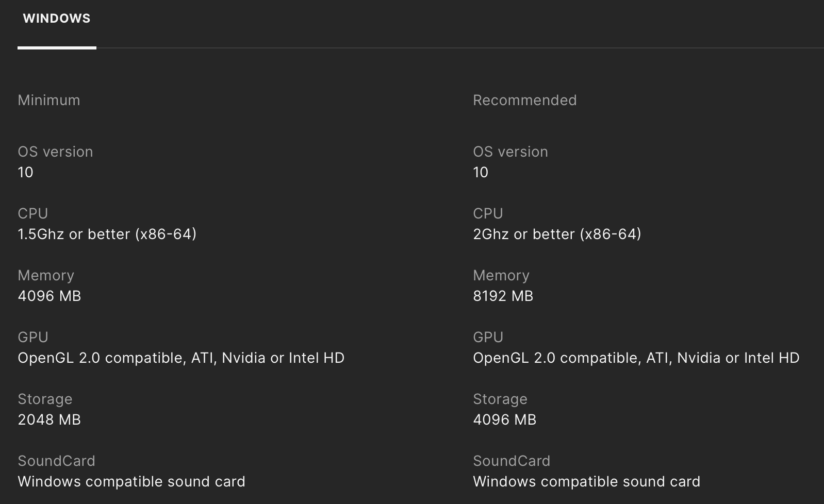Click the Storage label under Recommended
The height and width of the screenshot is (504, 824).
[500, 399]
